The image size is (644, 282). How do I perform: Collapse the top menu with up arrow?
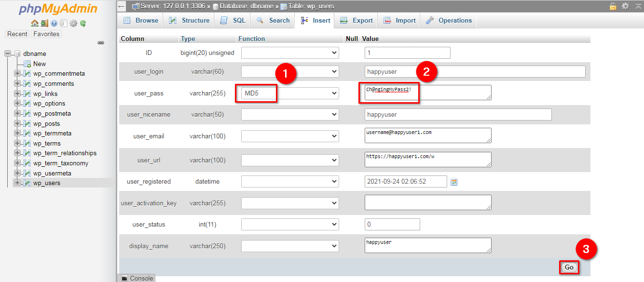click(637, 6)
